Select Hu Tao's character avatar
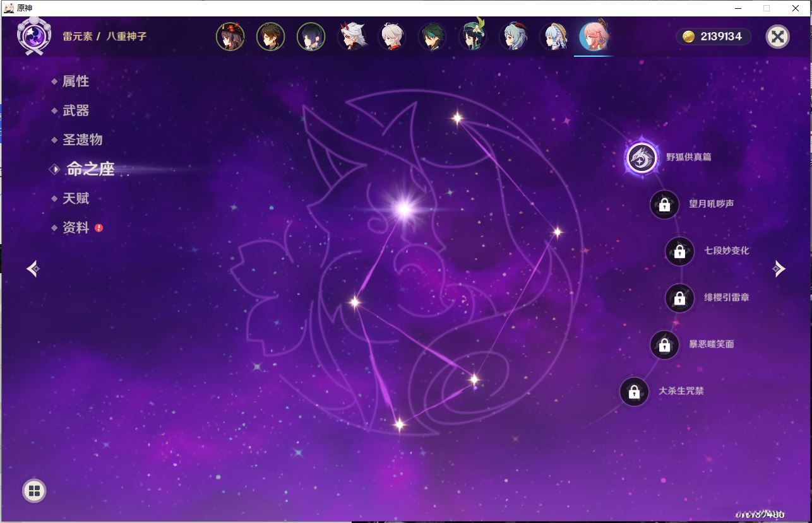The width and height of the screenshot is (812, 523). click(x=230, y=36)
